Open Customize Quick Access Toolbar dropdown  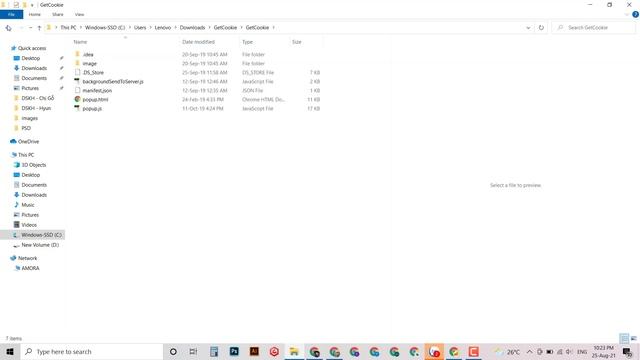tap(32, 5)
